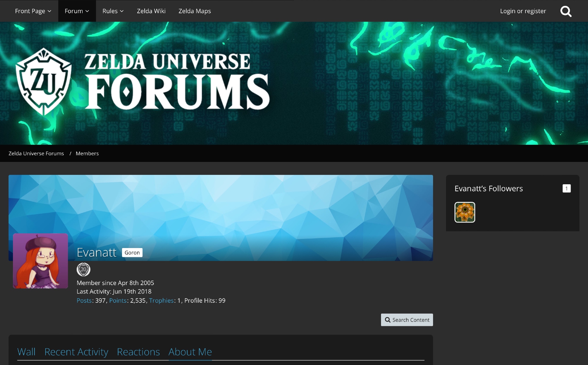The width and height of the screenshot is (588, 365).
Task: Click the Members breadcrumb link
Action: click(x=87, y=153)
